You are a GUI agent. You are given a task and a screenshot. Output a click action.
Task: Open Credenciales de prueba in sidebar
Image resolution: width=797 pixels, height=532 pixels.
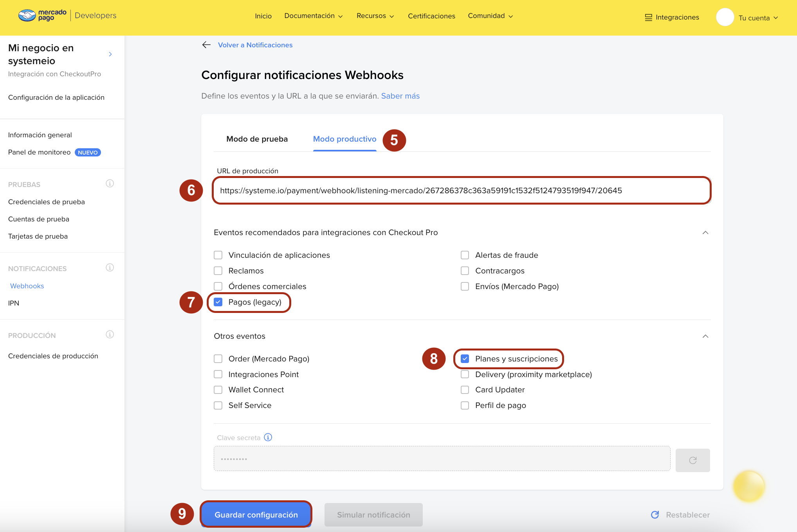[x=47, y=202]
